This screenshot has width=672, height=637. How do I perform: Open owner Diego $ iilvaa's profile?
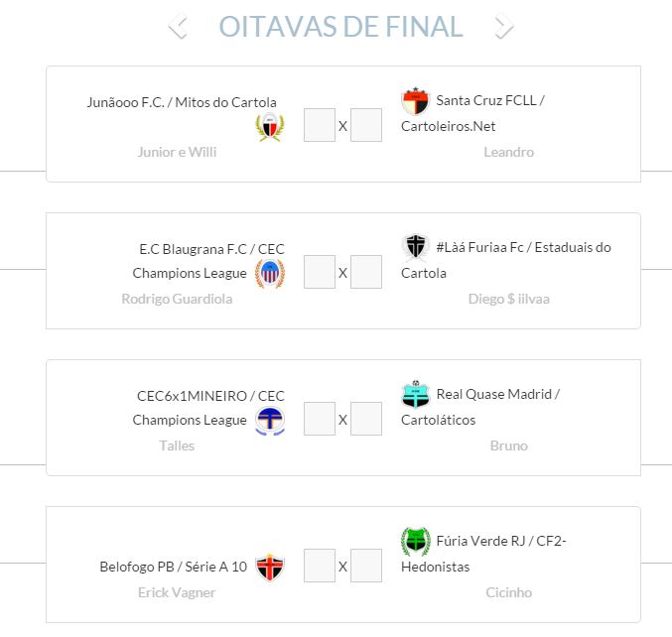(x=508, y=299)
